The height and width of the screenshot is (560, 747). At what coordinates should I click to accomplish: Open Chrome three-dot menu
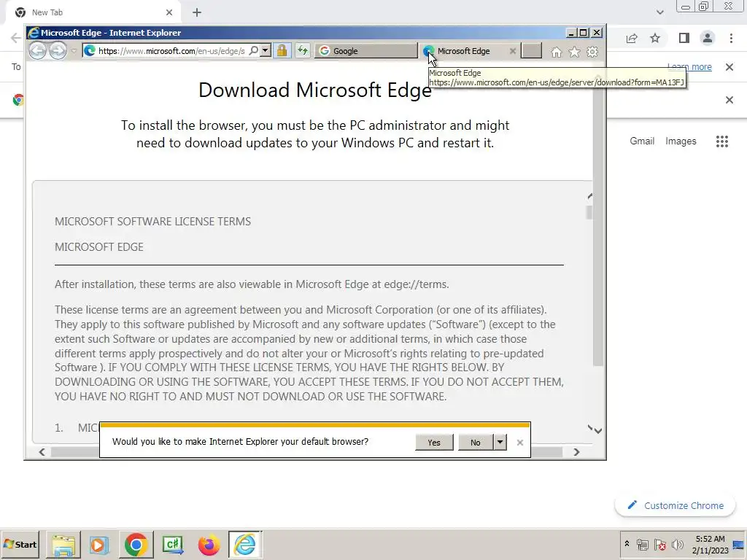pos(731,38)
